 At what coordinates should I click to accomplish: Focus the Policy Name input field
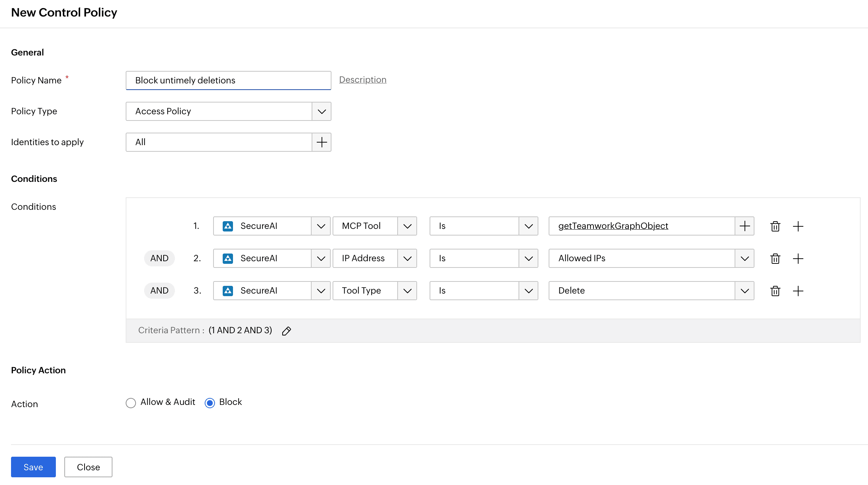click(x=228, y=80)
